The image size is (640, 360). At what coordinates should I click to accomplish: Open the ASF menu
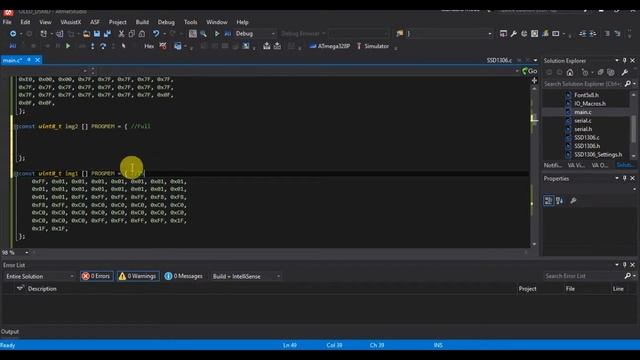coord(95,22)
